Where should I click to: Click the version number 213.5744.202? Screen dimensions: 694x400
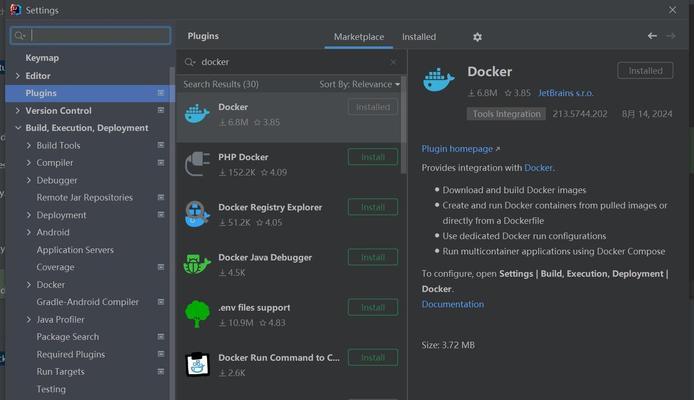(x=580, y=114)
